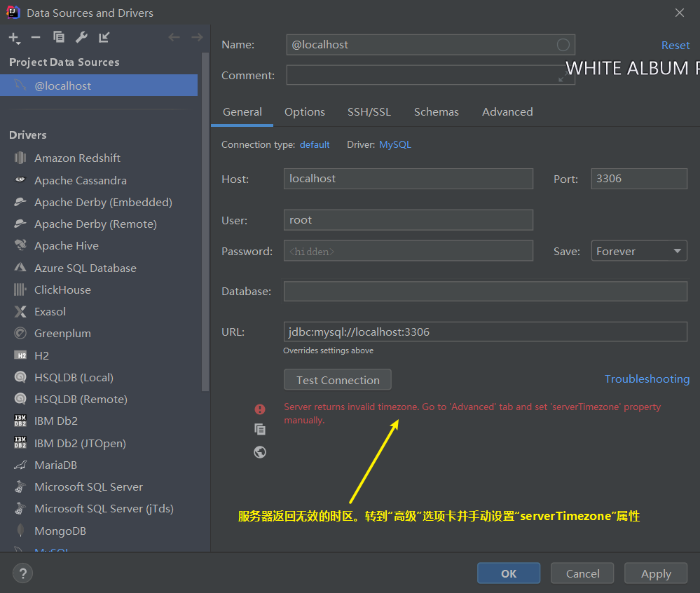
Task: Switch to the General tab
Action: click(x=242, y=112)
